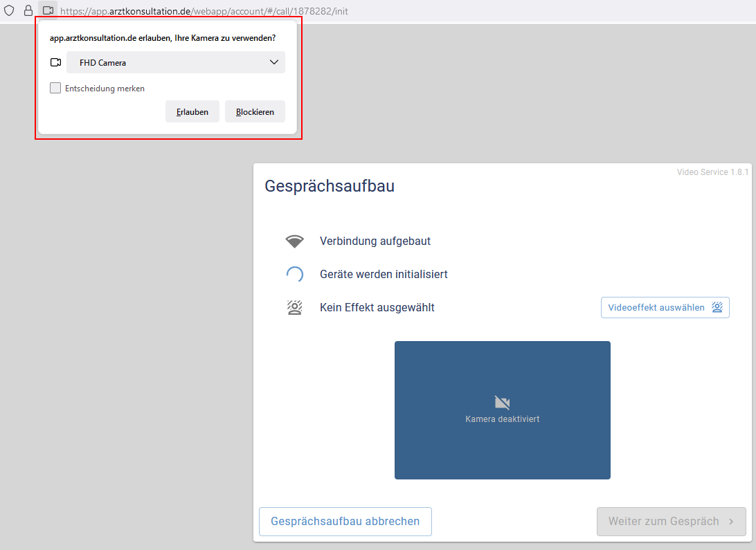Click the padlock site security icon
The height and width of the screenshot is (550, 756).
click(28, 11)
